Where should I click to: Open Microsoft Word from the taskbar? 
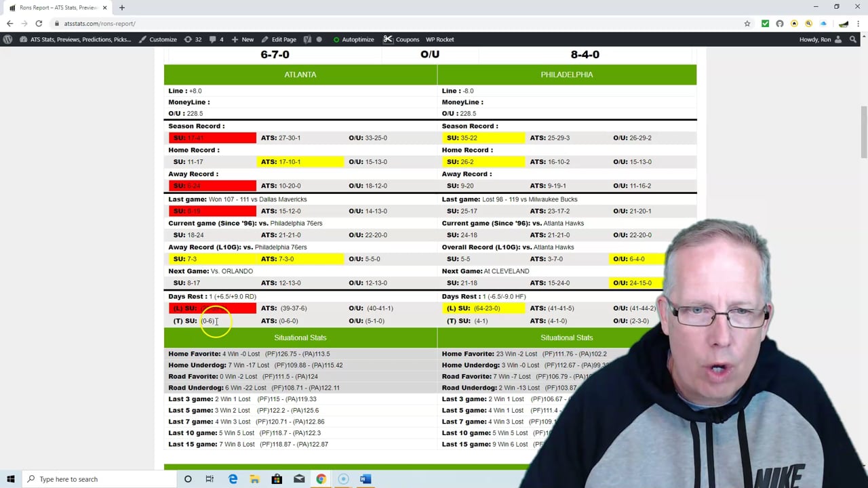[365, 479]
